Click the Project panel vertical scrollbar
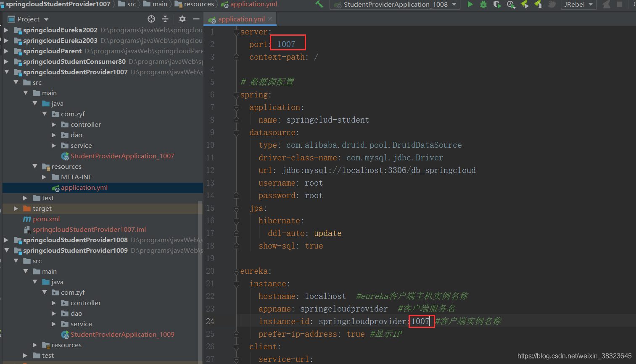 [x=200, y=281]
